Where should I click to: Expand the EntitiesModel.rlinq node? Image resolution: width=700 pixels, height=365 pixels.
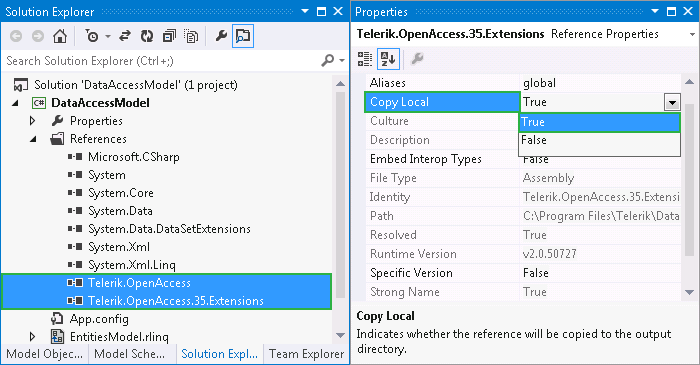[32, 336]
